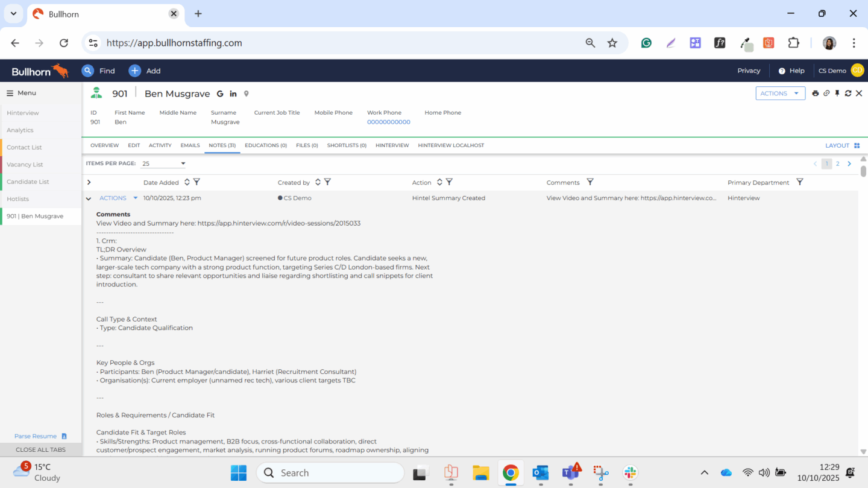The image size is (868, 488).
Task: Open the Find magnifying glass in the header
Action: pyautogui.click(x=87, y=71)
